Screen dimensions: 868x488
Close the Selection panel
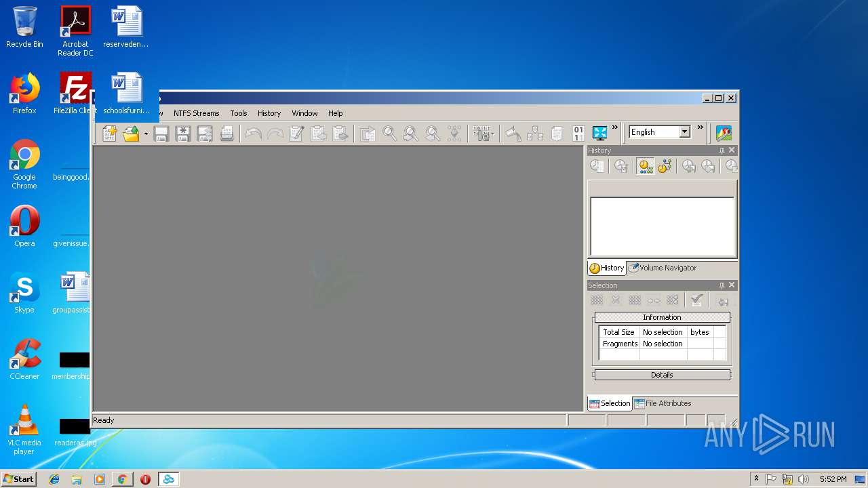click(731, 285)
